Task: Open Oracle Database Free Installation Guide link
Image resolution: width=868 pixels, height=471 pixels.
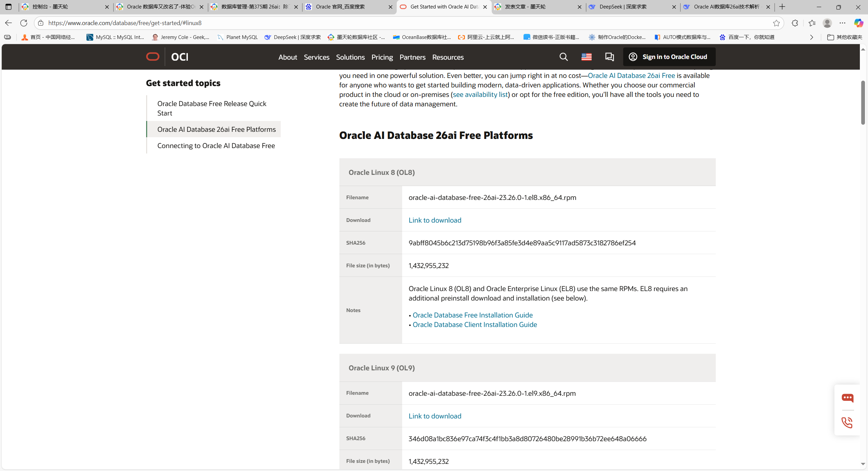Action: coord(472,315)
